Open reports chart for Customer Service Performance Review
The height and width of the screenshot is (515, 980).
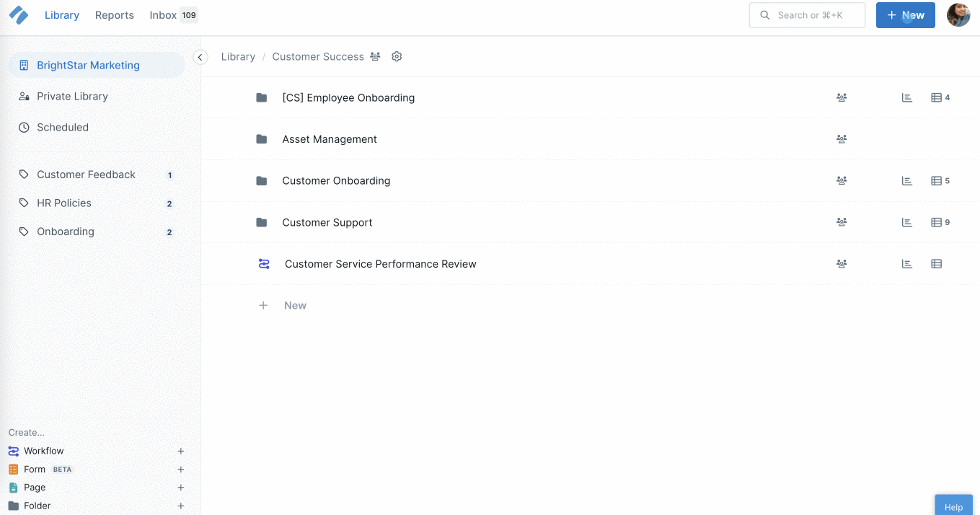pyautogui.click(x=907, y=264)
